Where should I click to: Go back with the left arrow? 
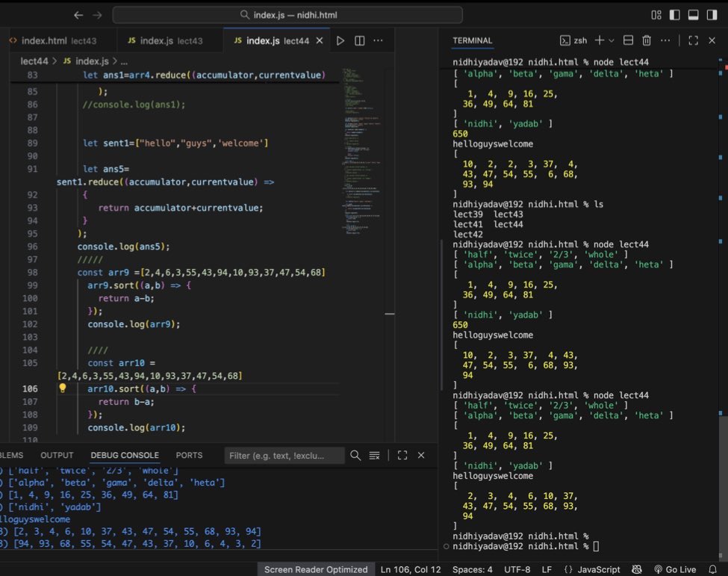(x=78, y=16)
